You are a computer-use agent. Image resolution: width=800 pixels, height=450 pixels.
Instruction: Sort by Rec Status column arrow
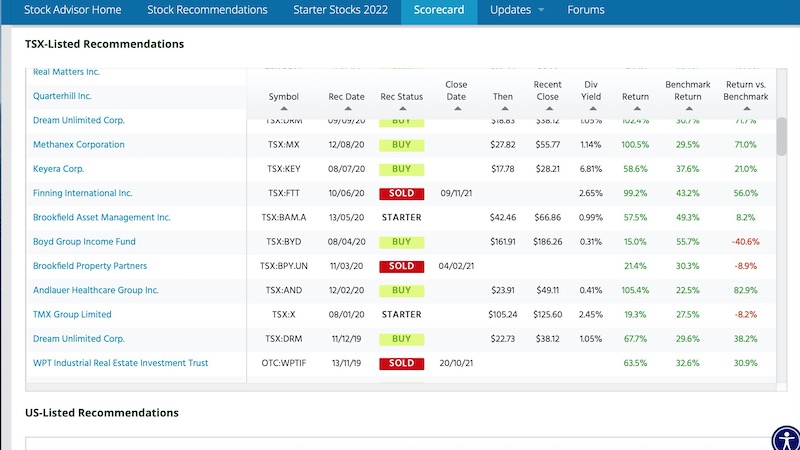click(x=402, y=109)
